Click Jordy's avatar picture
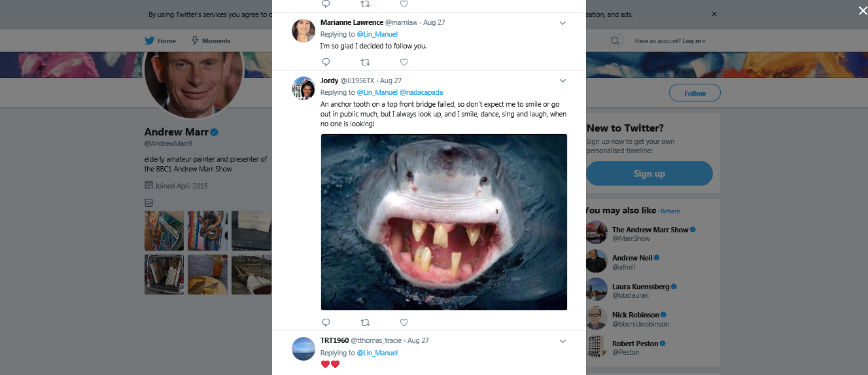The height and width of the screenshot is (375, 868). pyautogui.click(x=304, y=88)
